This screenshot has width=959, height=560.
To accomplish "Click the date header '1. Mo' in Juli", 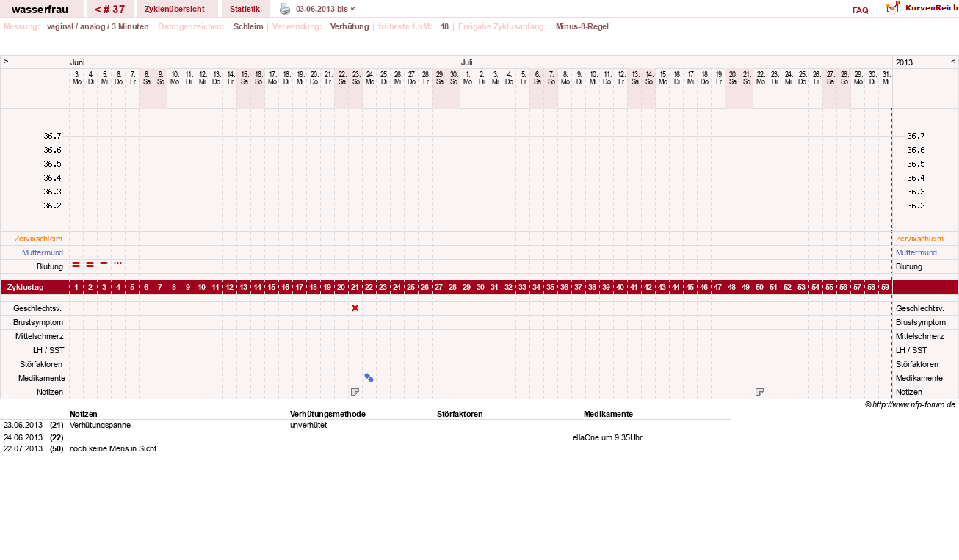I will pos(468,78).
